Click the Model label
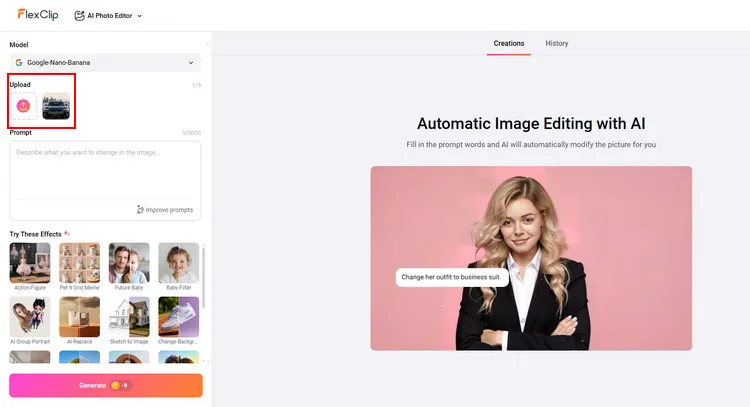Screen dimensions: 750x407 pos(19,45)
